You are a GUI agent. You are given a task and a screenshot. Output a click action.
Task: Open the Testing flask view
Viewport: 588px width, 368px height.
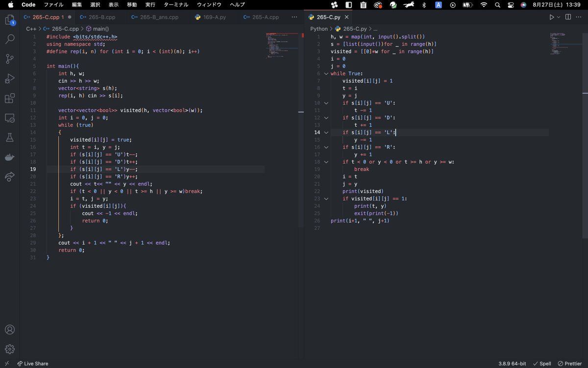10,137
